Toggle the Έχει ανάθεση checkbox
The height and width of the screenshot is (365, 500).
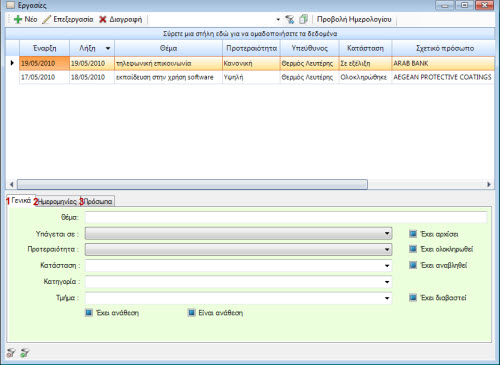coord(89,313)
